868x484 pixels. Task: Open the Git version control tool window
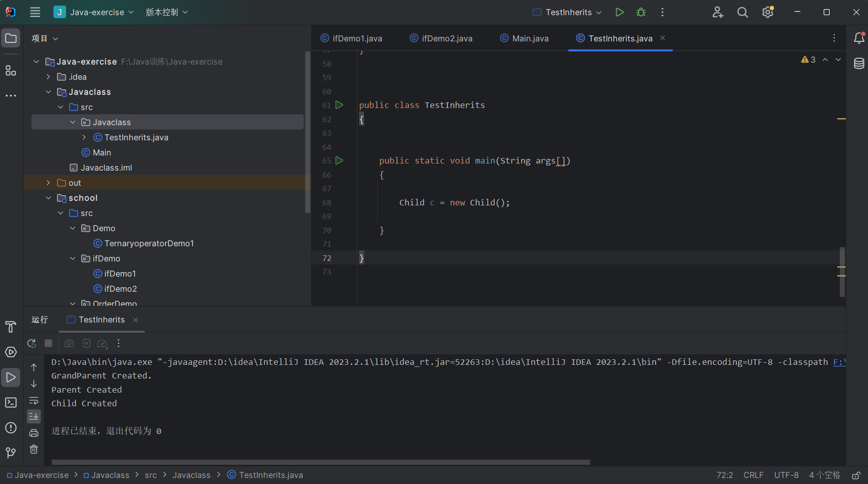coord(11,453)
